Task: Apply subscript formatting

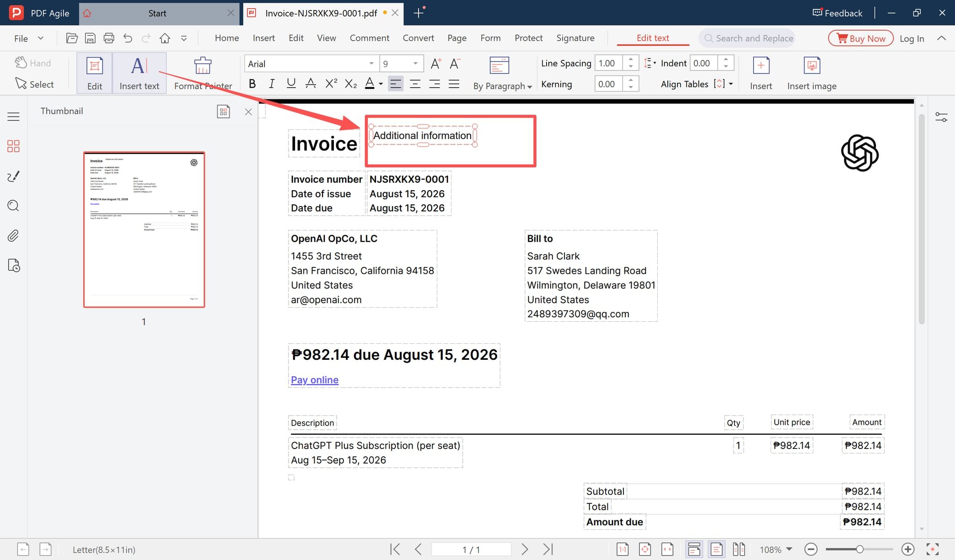Action: pos(350,84)
